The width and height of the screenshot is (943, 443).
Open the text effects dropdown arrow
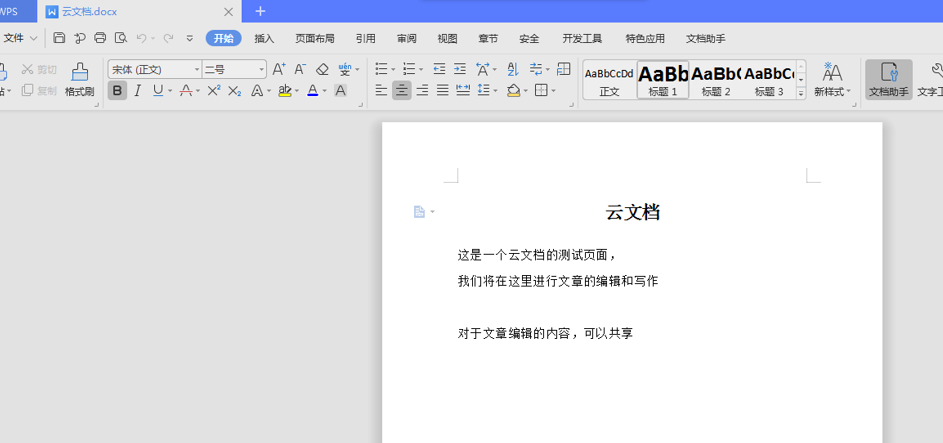(268, 91)
